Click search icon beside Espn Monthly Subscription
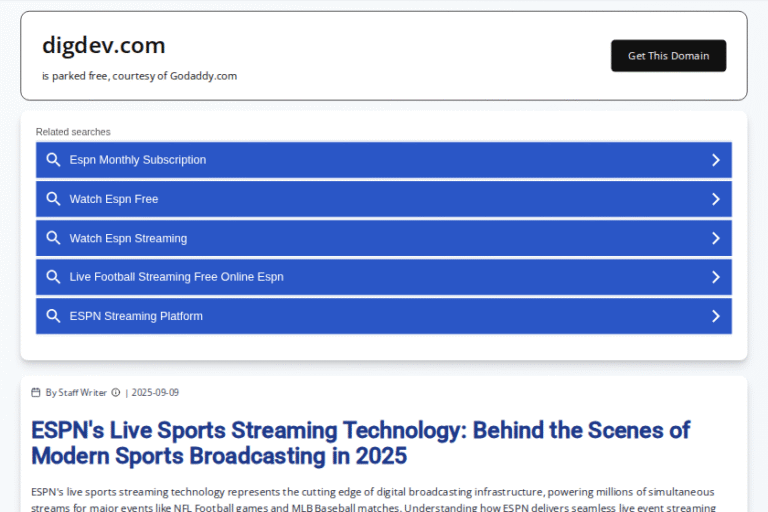Image resolution: width=768 pixels, height=512 pixels. (53, 160)
